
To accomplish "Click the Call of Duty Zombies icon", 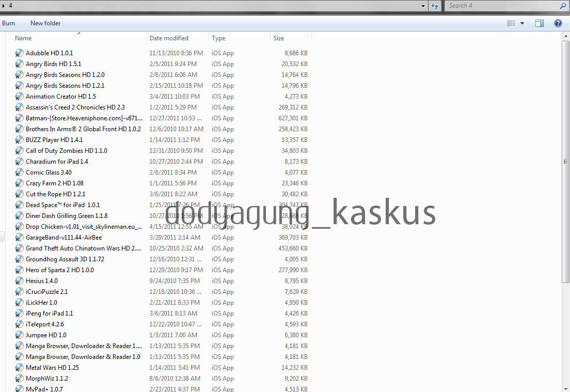I will point(19,150).
